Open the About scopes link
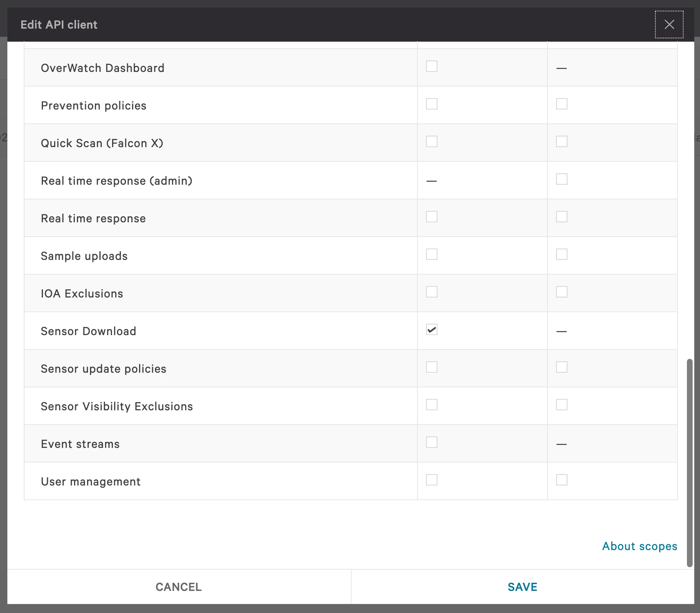Viewport: 700px width, 613px height. (x=639, y=546)
